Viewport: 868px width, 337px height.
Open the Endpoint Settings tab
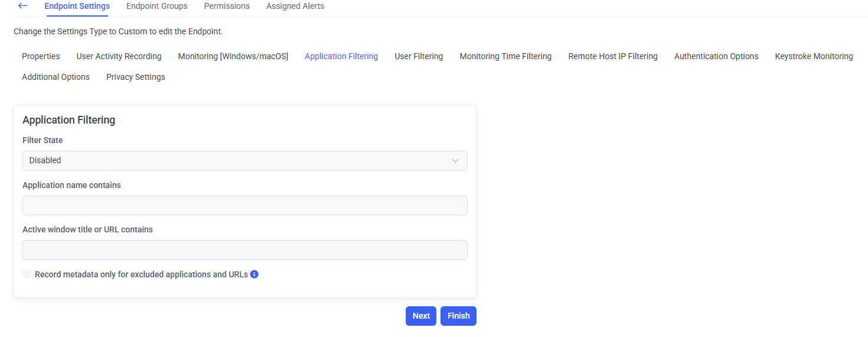(x=77, y=6)
